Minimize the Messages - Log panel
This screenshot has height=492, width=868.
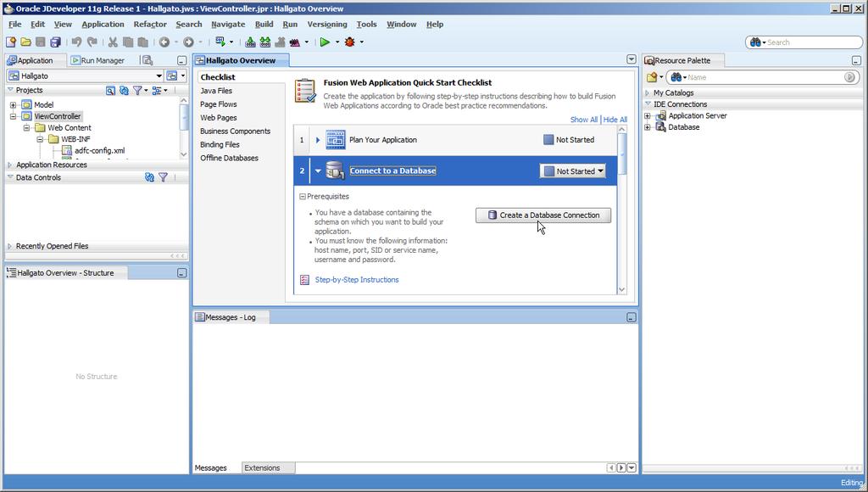(x=631, y=317)
